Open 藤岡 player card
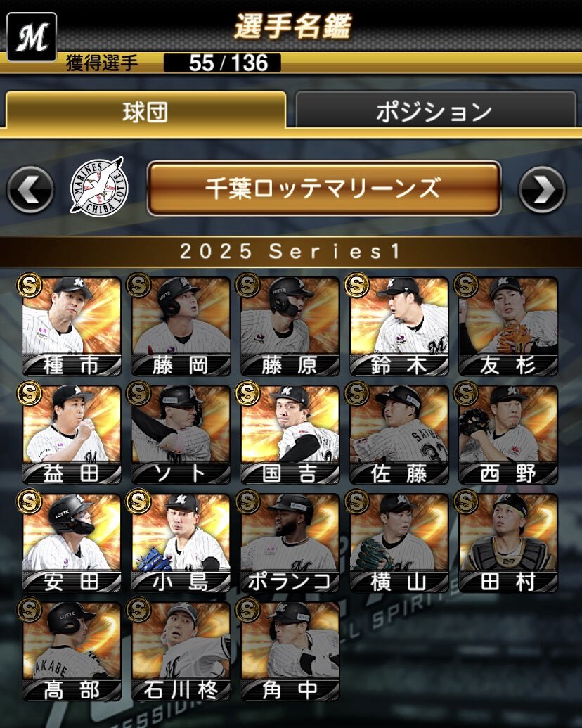This screenshot has height=728, width=582. [x=181, y=326]
